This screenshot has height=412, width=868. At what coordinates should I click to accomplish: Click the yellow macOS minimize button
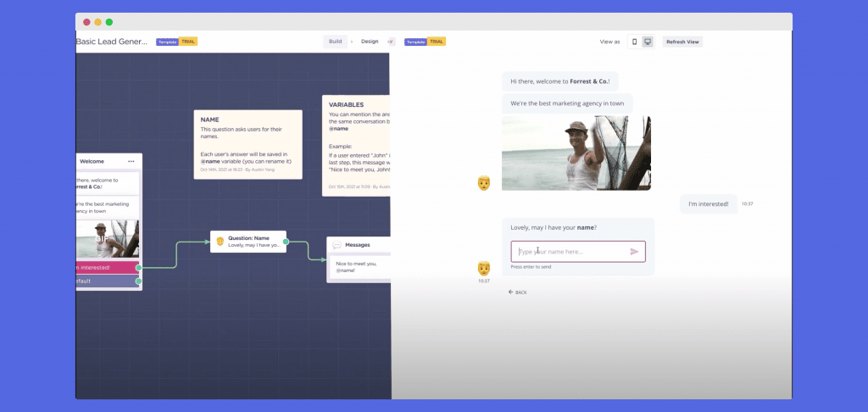98,22
